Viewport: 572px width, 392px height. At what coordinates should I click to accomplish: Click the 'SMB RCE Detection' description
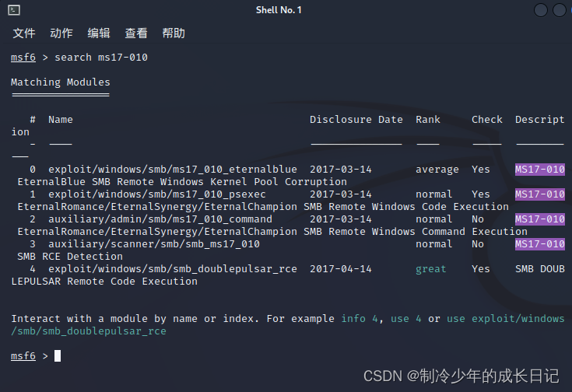coord(70,257)
